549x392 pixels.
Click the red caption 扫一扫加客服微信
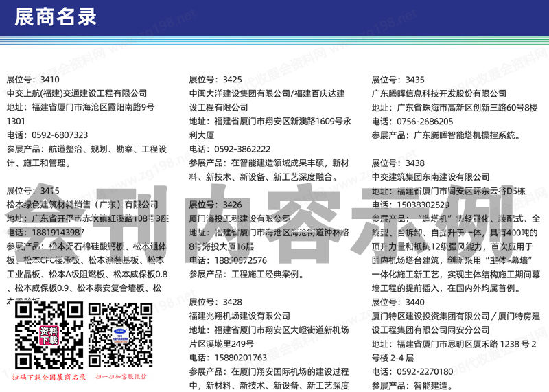pos(121,377)
